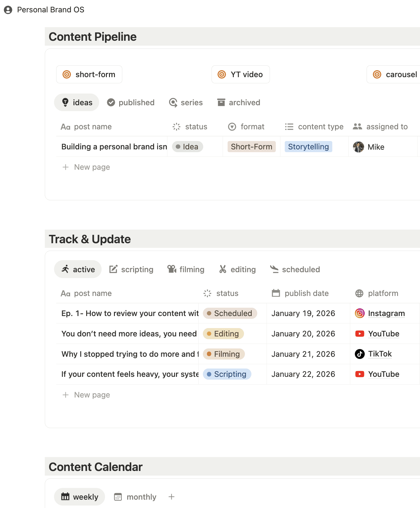Open the archived tab

click(x=239, y=102)
